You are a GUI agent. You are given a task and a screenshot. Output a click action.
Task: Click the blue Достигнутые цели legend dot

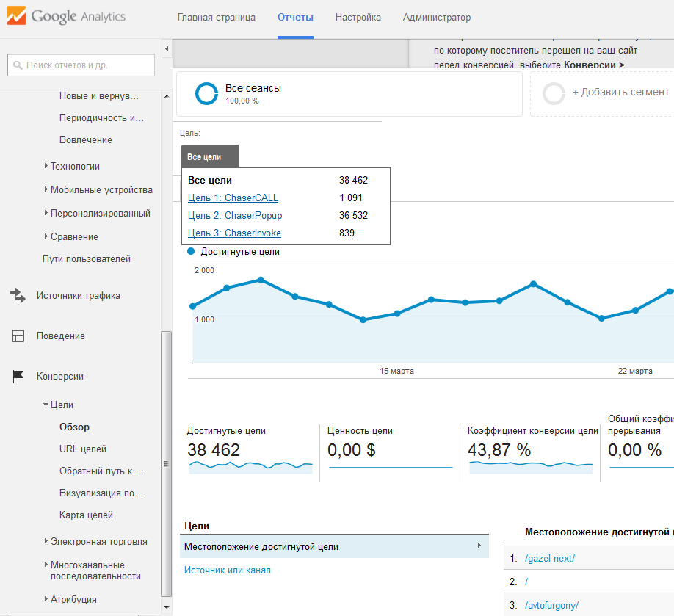192,252
